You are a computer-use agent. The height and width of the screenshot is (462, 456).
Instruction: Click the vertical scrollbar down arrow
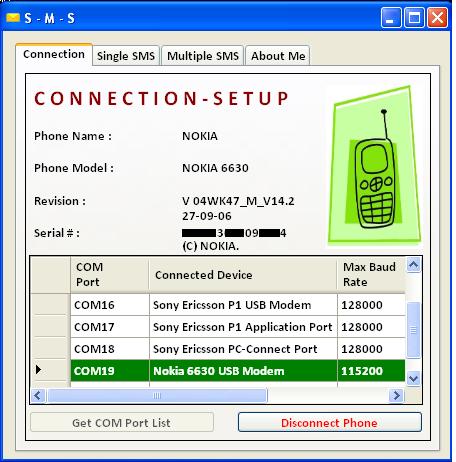[x=413, y=379]
